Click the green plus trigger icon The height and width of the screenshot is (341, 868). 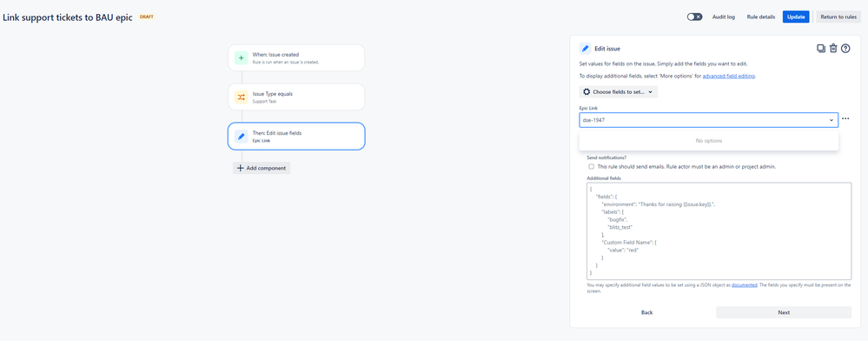[x=242, y=57]
